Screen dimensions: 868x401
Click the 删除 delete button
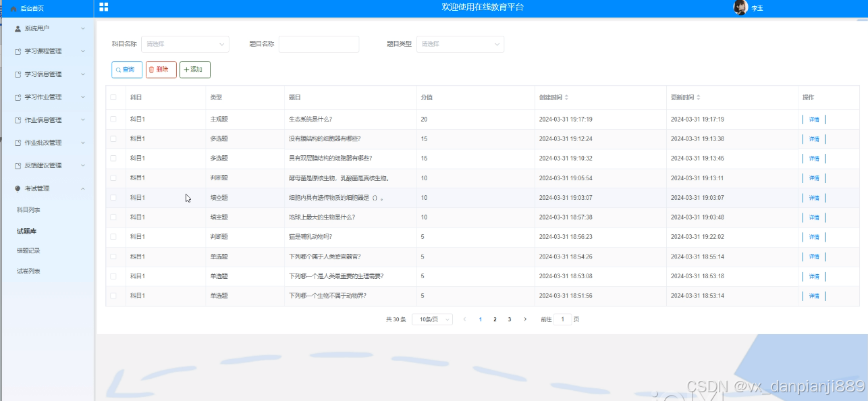[161, 70]
